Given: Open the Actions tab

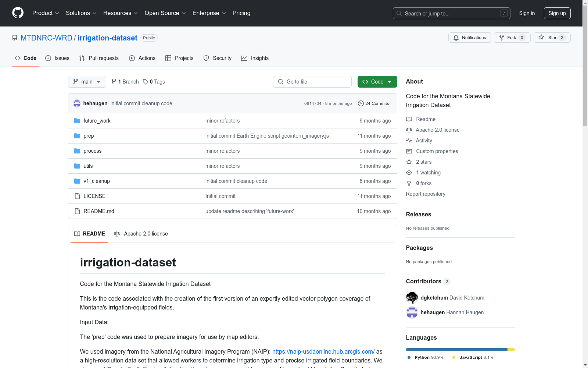Looking at the screenshot, I should 142,58.
